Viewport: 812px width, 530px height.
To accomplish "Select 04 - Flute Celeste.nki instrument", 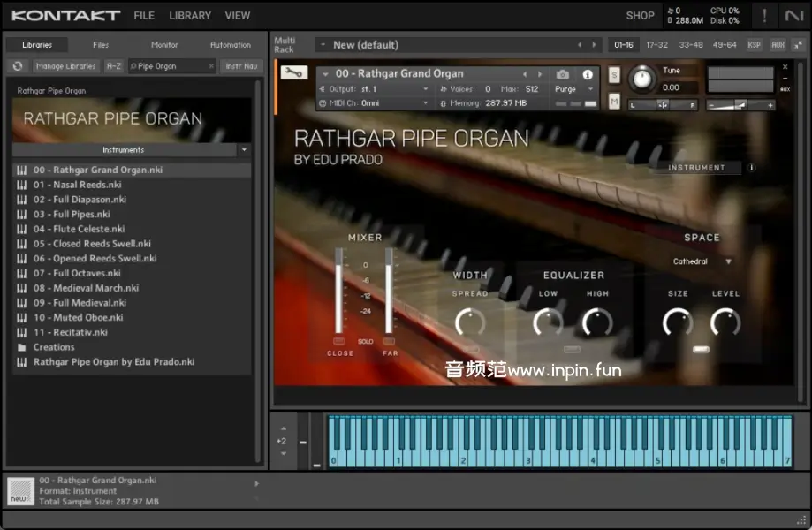I will pyautogui.click(x=80, y=229).
